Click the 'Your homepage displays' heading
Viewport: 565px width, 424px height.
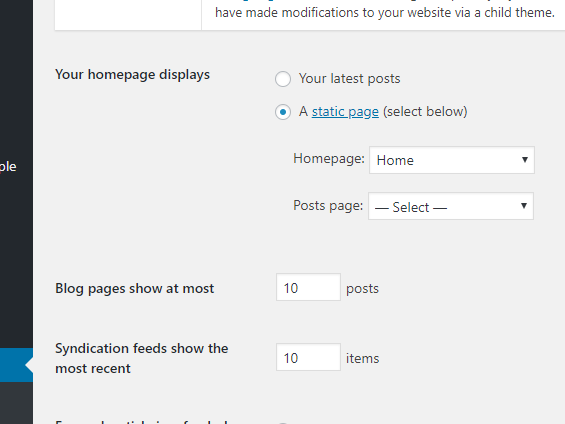[132, 75]
